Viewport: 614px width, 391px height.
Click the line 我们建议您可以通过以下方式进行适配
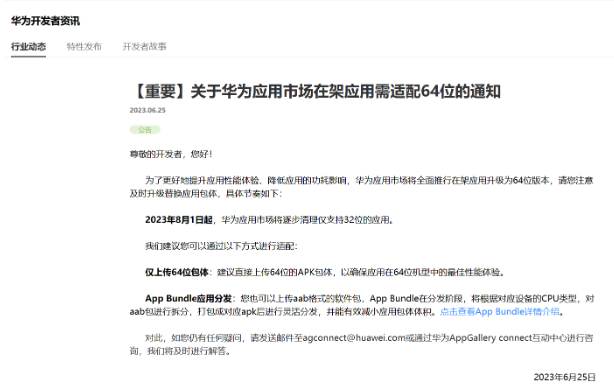coord(221,246)
